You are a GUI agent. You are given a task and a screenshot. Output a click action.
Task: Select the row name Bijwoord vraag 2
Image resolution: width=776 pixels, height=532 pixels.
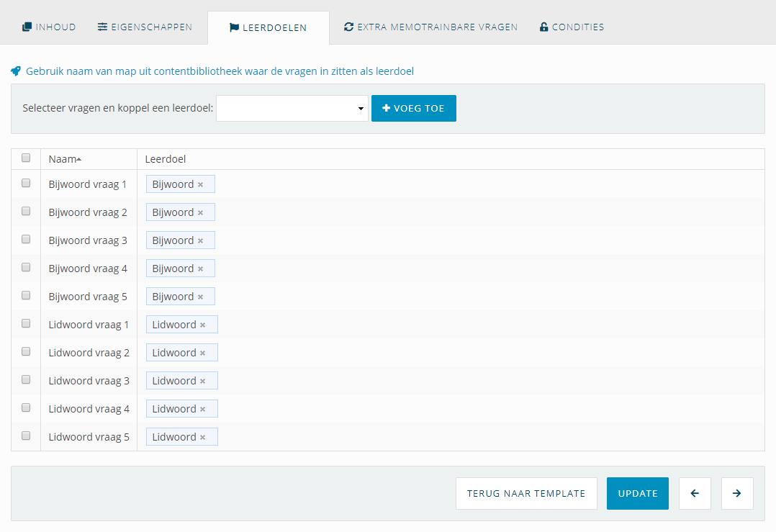pos(88,213)
